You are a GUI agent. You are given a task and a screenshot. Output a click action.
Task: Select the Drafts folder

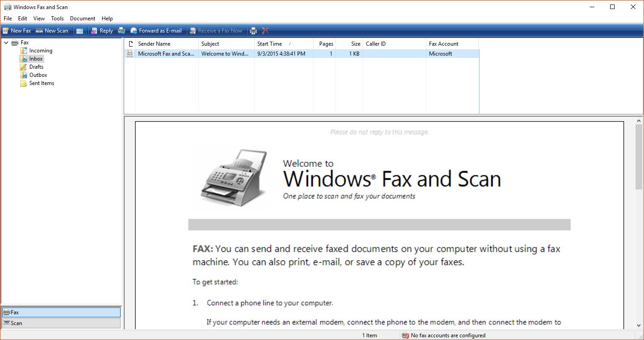coord(36,66)
